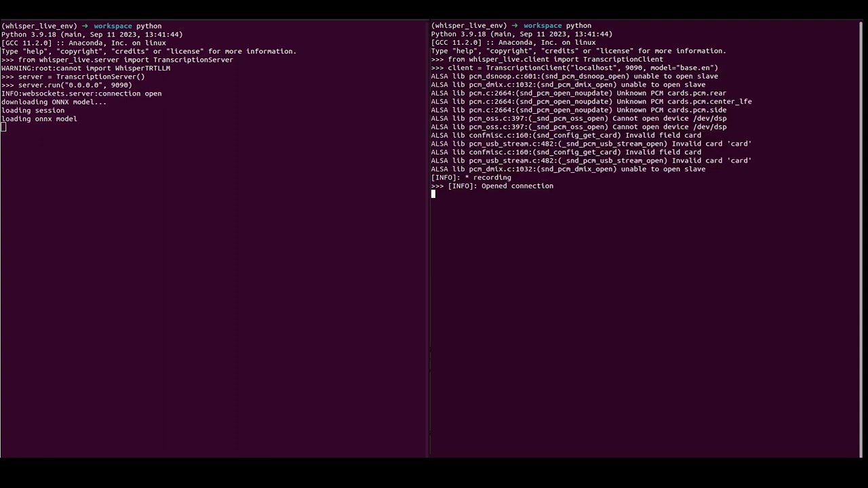Click the 'Type "help"' line in left terminal
This screenshot has width=868, height=488.
point(149,51)
